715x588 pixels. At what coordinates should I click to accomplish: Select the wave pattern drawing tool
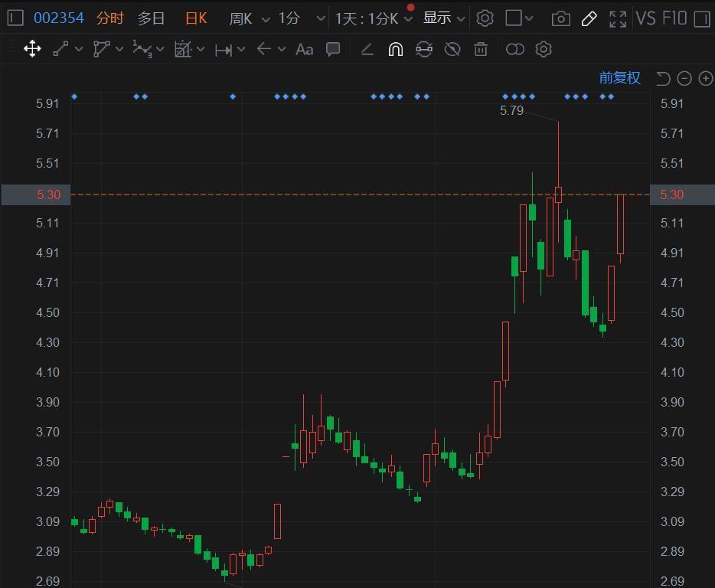point(142,49)
